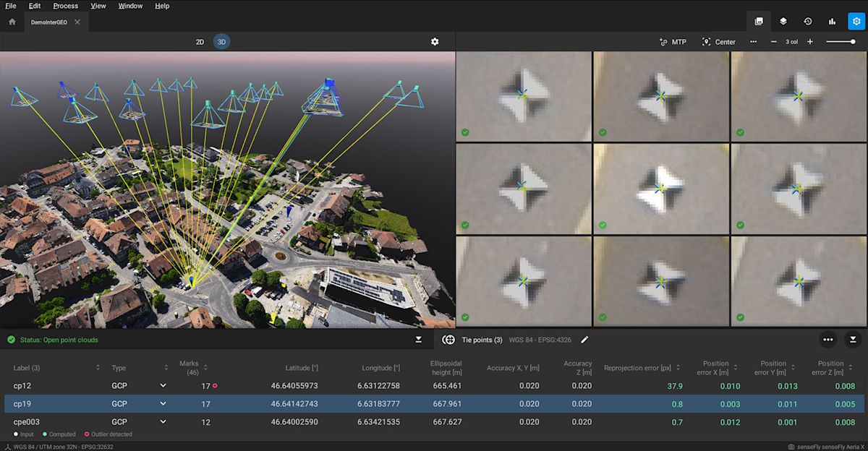Switch the viewer to 2D mode
868x451 pixels.
pyautogui.click(x=201, y=41)
